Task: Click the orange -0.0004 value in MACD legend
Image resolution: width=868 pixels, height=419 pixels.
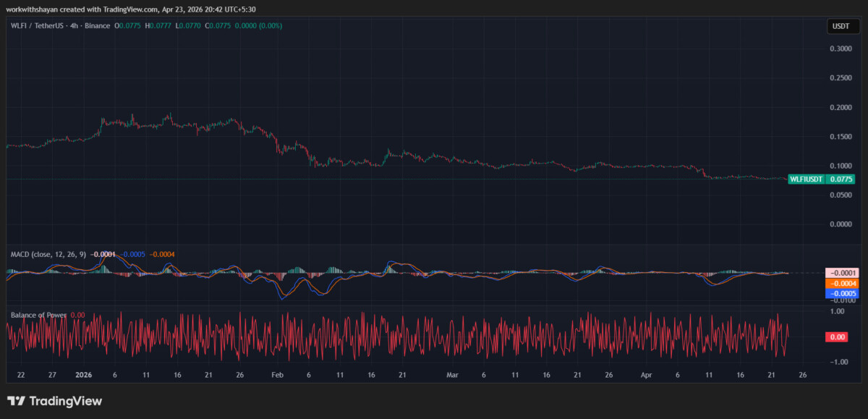Action: [x=161, y=254]
